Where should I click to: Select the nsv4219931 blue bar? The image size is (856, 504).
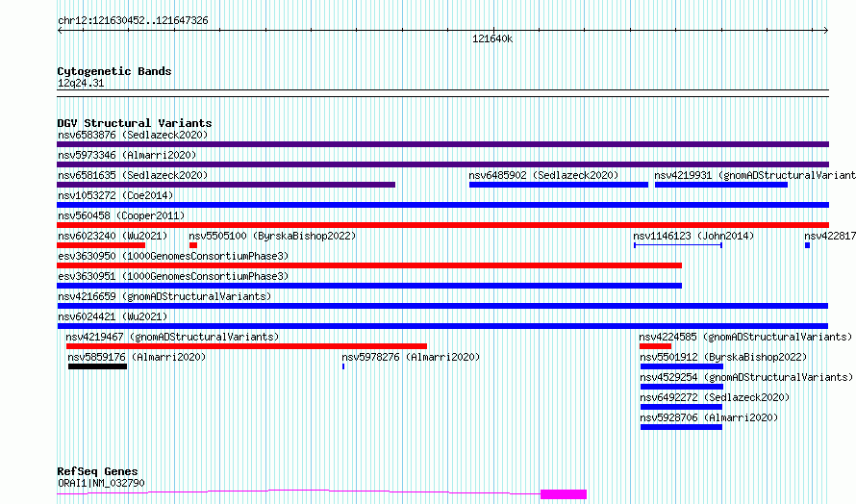click(x=721, y=185)
